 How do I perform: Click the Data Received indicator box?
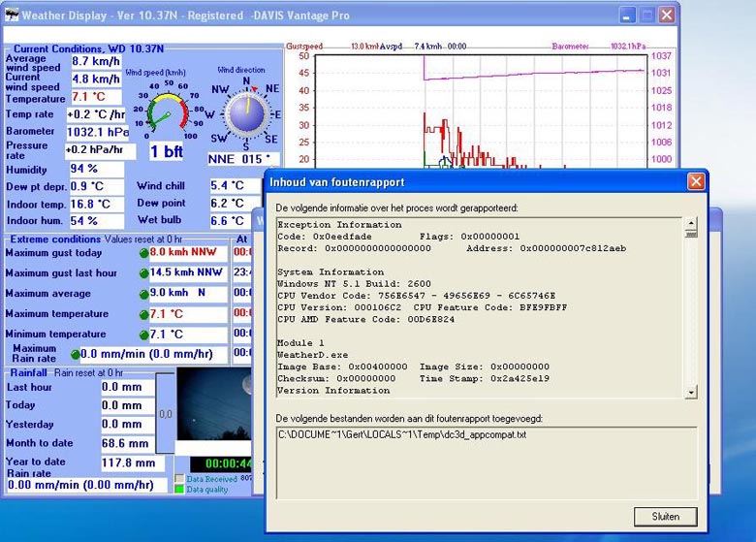pos(179,478)
